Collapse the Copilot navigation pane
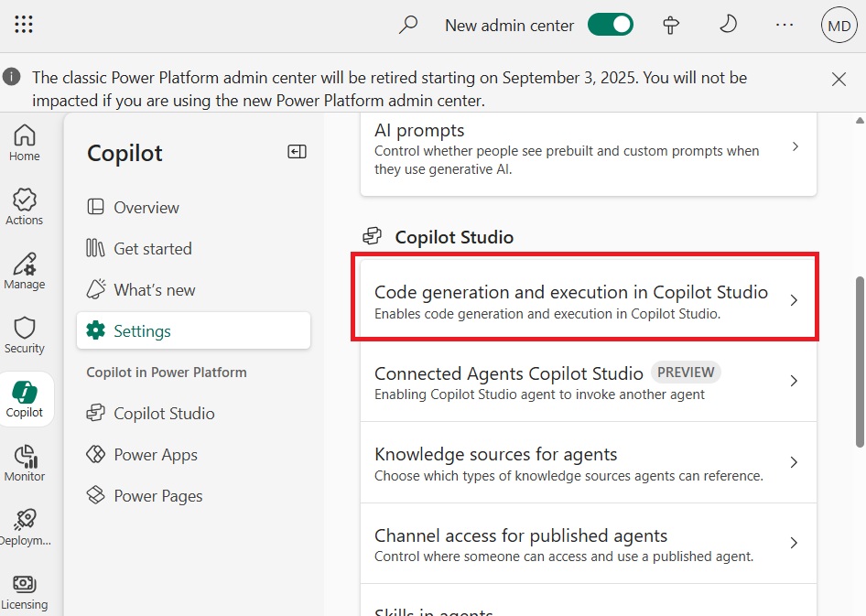 (x=297, y=152)
